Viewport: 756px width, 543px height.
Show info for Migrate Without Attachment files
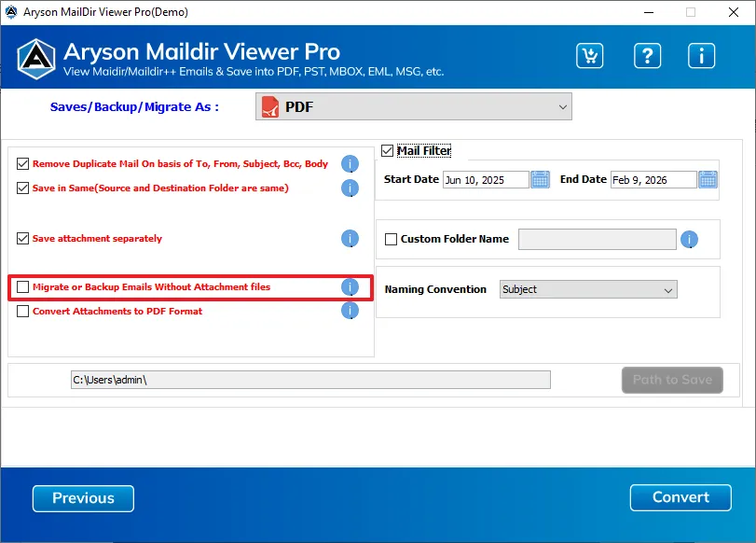350,286
